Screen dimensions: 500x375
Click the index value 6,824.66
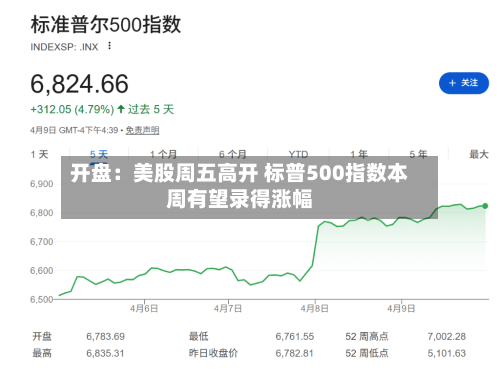(x=79, y=84)
